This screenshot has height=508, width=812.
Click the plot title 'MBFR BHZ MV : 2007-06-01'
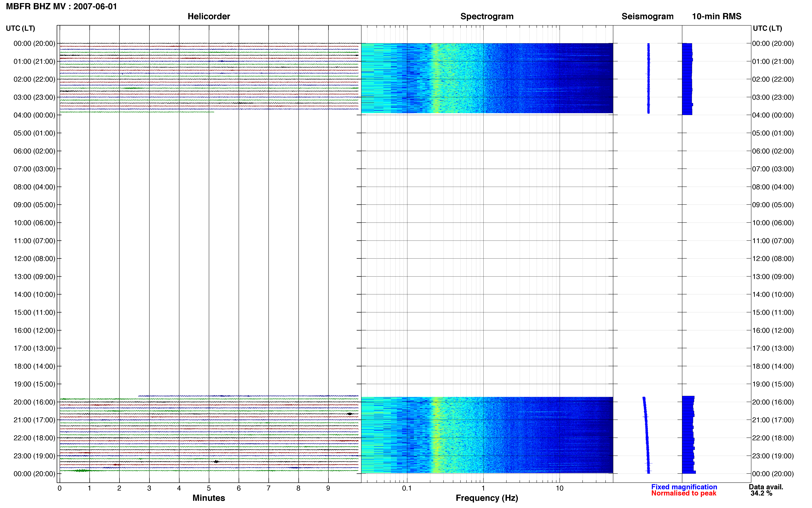[61, 6]
